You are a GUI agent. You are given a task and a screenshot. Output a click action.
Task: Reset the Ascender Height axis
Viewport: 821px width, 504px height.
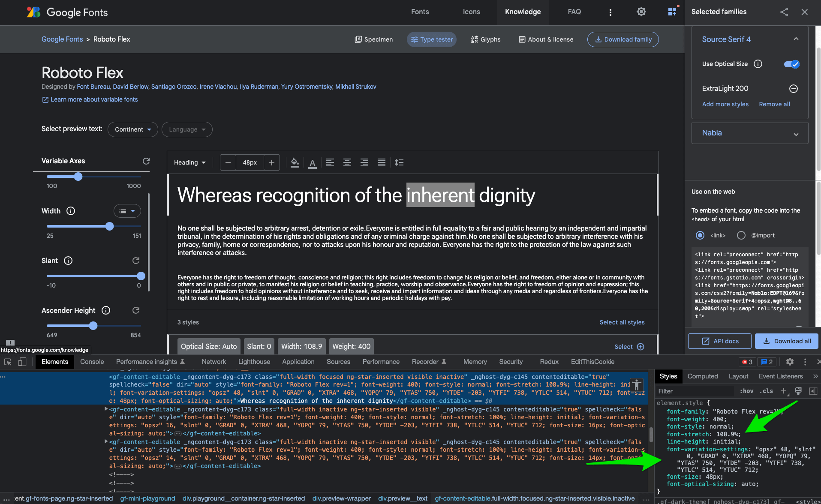pos(136,310)
